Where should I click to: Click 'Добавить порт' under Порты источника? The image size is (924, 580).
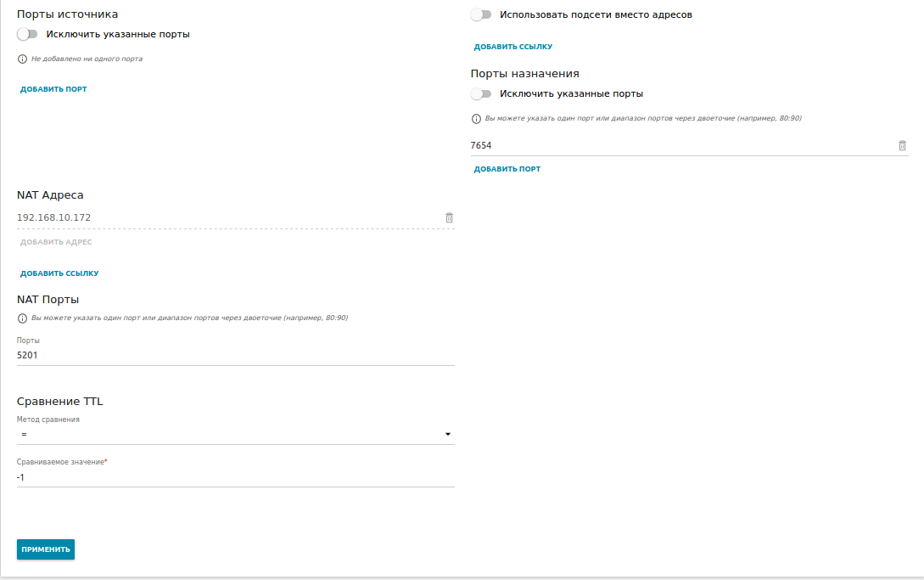click(x=53, y=89)
